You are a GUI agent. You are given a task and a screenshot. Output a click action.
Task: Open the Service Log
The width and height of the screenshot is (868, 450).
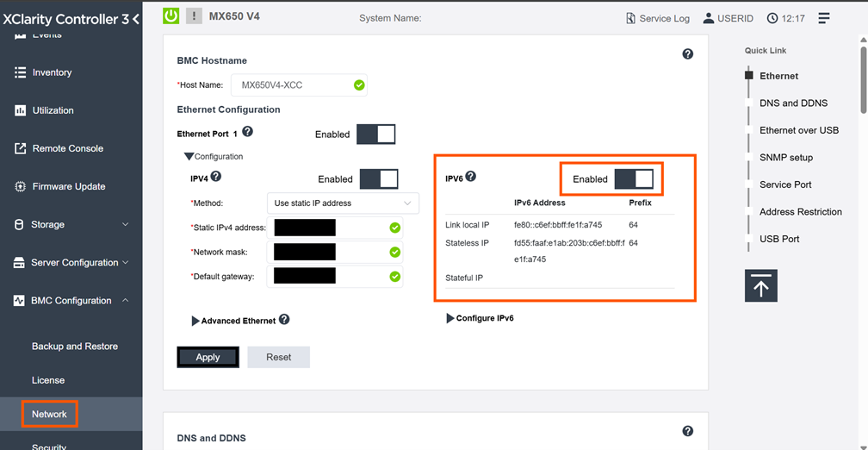(x=657, y=18)
